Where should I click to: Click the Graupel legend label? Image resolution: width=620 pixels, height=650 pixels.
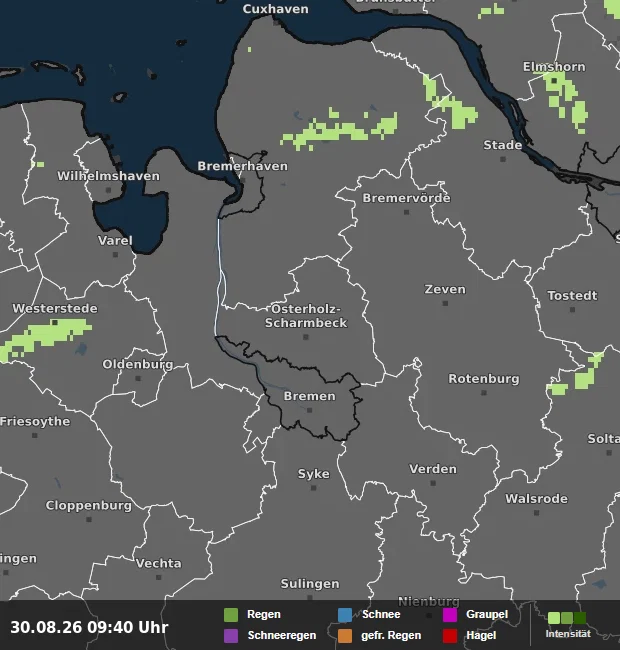click(487, 614)
